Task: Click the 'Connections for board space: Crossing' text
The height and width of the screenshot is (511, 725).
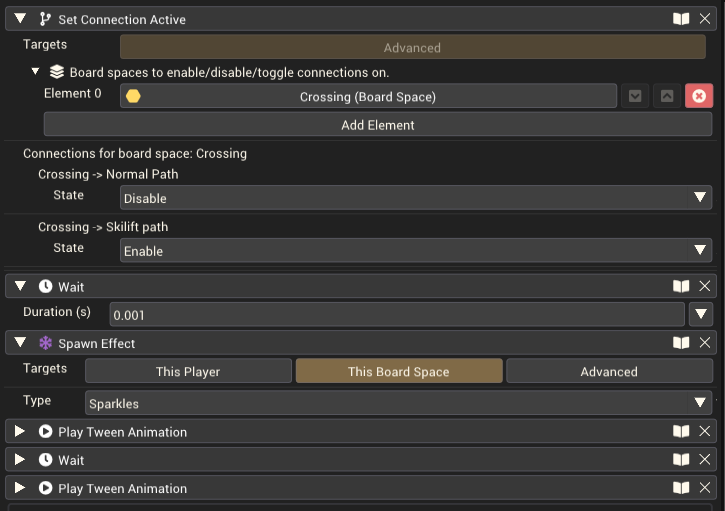Action: pos(135,153)
